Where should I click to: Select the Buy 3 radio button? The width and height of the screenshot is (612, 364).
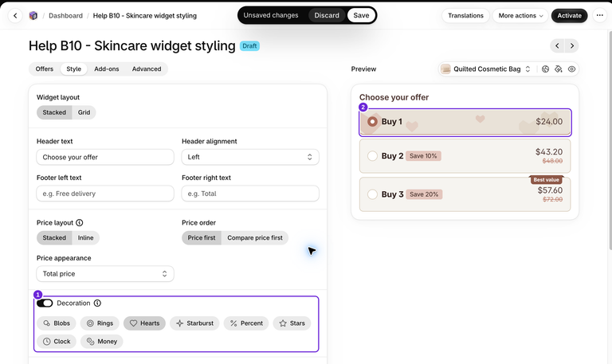click(x=372, y=194)
